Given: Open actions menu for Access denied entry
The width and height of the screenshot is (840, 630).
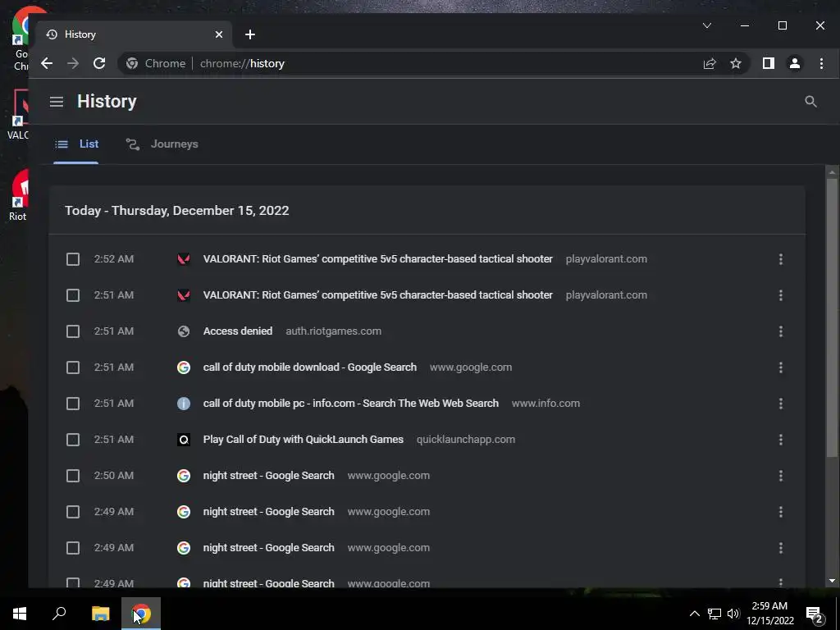Looking at the screenshot, I should pyautogui.click(x=781, y=331).
